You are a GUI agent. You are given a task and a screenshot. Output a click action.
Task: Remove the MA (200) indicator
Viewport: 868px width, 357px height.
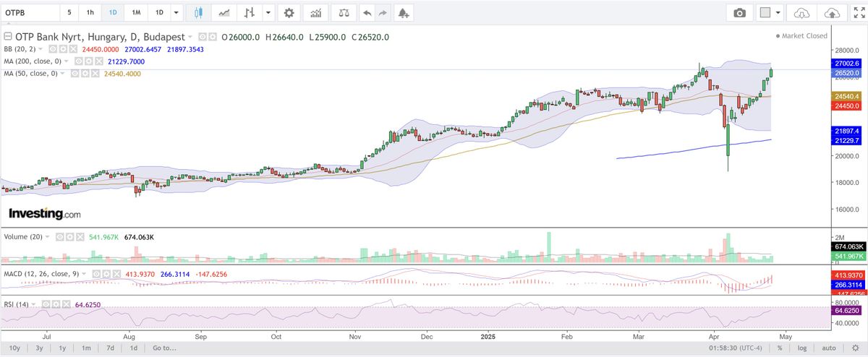(98, 61)
